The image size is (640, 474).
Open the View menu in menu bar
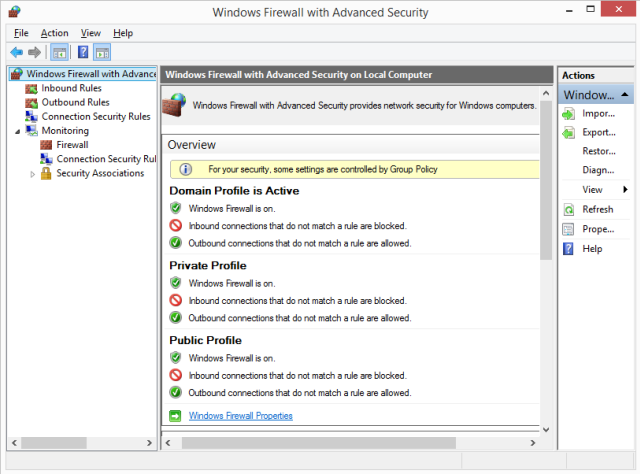[91, 33]
